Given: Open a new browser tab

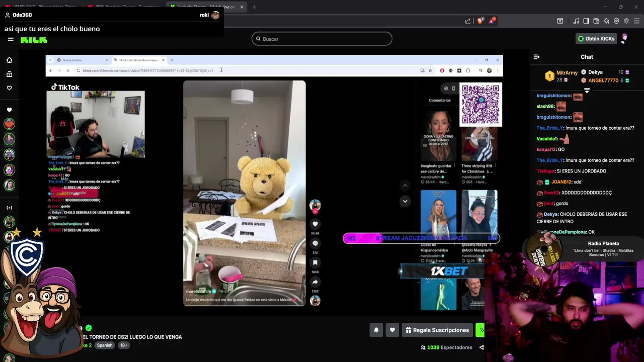Looking at the screenshot, I should click(x=254, y=7).
